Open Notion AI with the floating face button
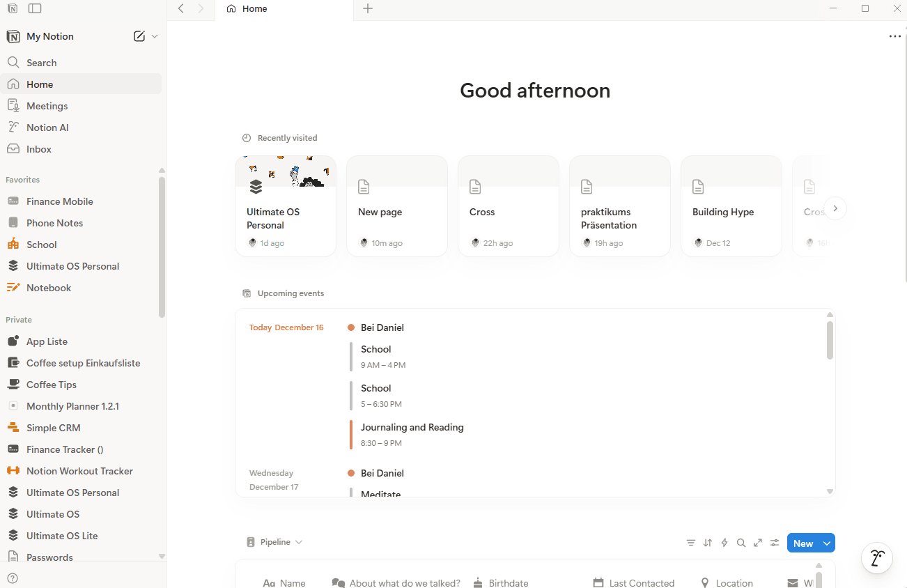The image size is (907, 588). 876,558
